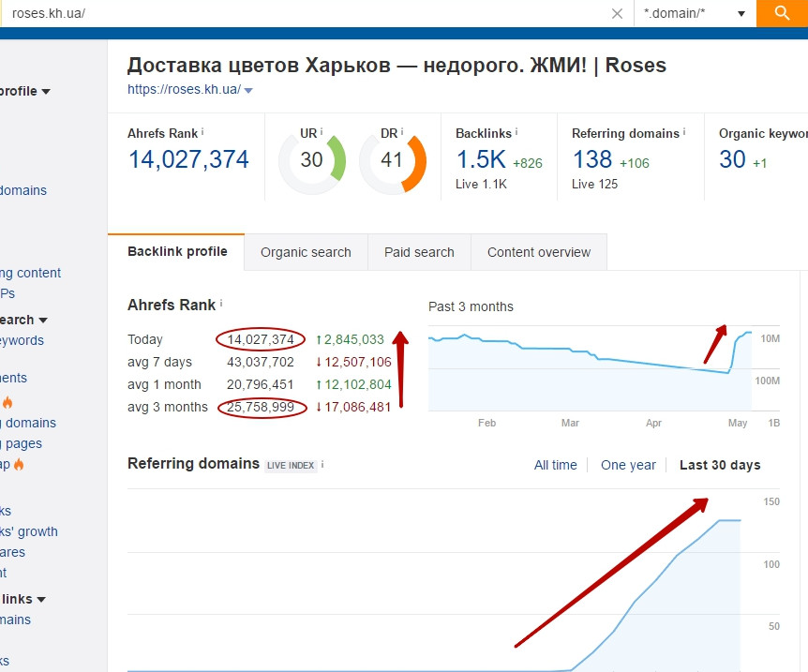Switch to the Content overview tab
This screenshot has height=672, width=808.
tap(538, 252)
